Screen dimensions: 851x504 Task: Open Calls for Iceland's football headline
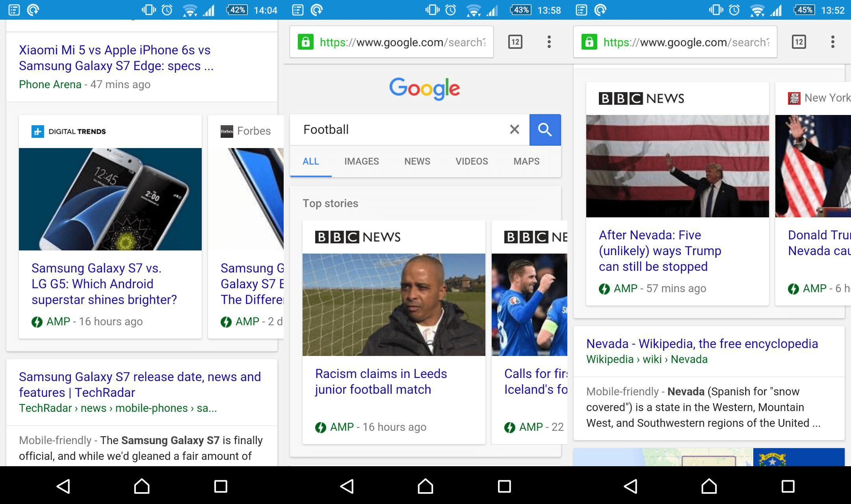click(536, 382)
